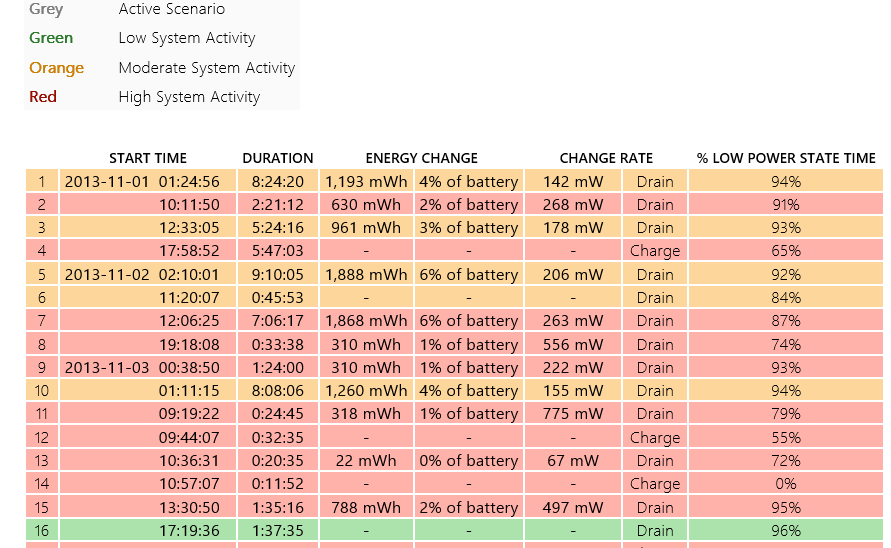Image resolution: width=891 pixels, height=548 pixels.
Task: Click the 95% low power value
Action: (x=786, y=507)
